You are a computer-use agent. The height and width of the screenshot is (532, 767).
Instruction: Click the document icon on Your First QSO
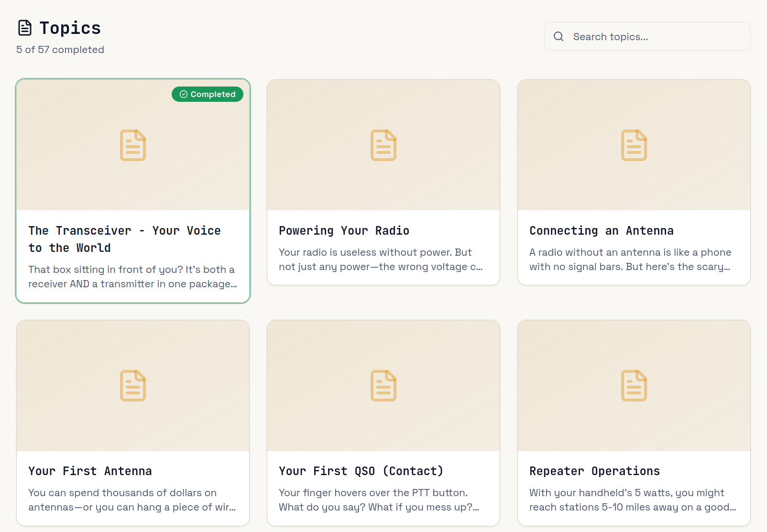click(x=383, y=385)
